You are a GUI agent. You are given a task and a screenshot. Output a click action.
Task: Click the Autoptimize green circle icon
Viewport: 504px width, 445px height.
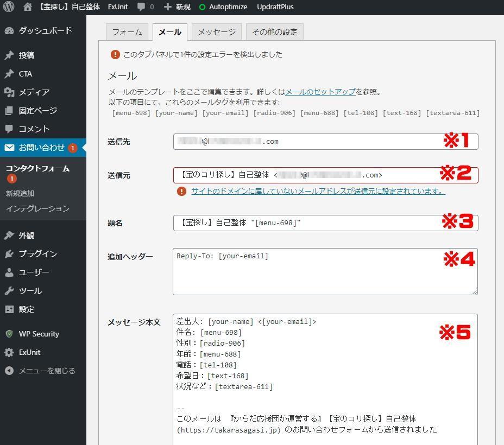[202, 7]
